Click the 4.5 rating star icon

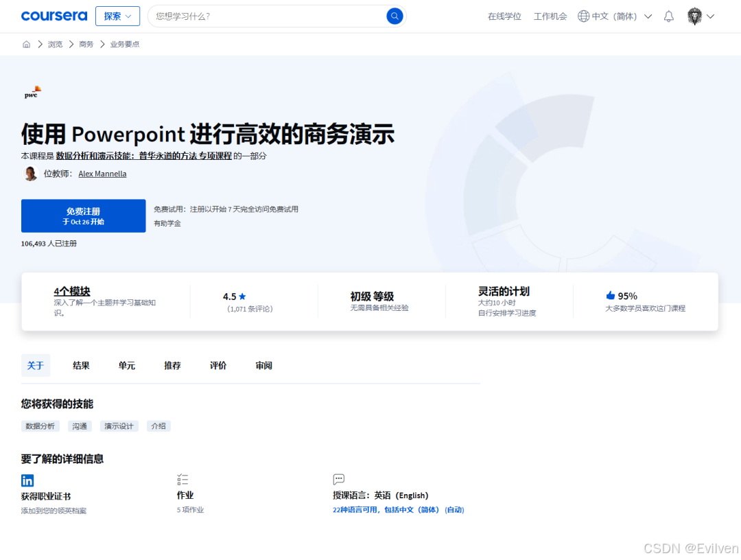click(x=242, y=296)
